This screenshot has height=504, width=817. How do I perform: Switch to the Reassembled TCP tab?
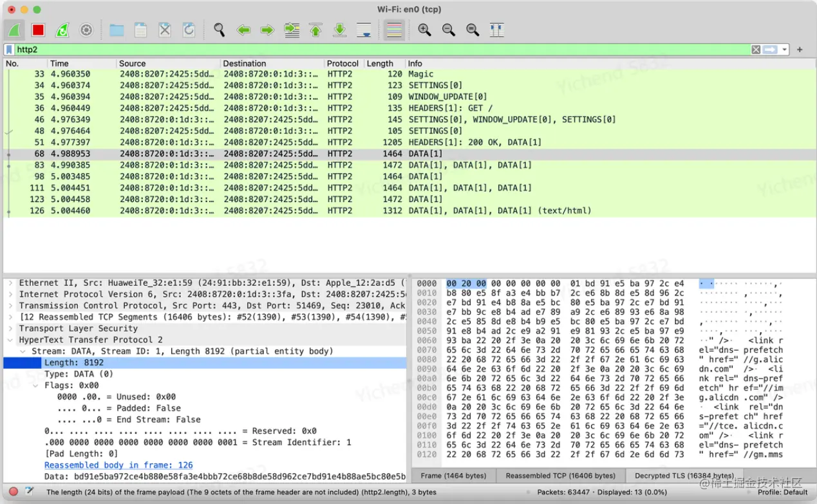click(560, 475)
